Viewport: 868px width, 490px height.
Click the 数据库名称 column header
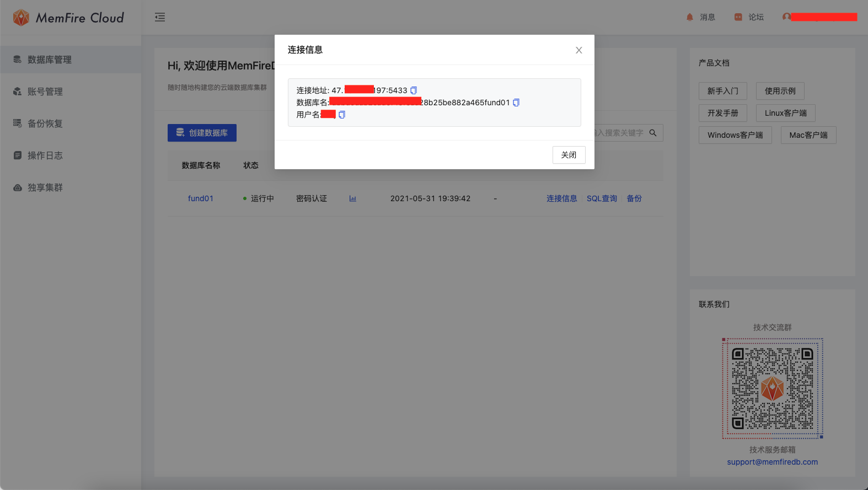(201, 165)
